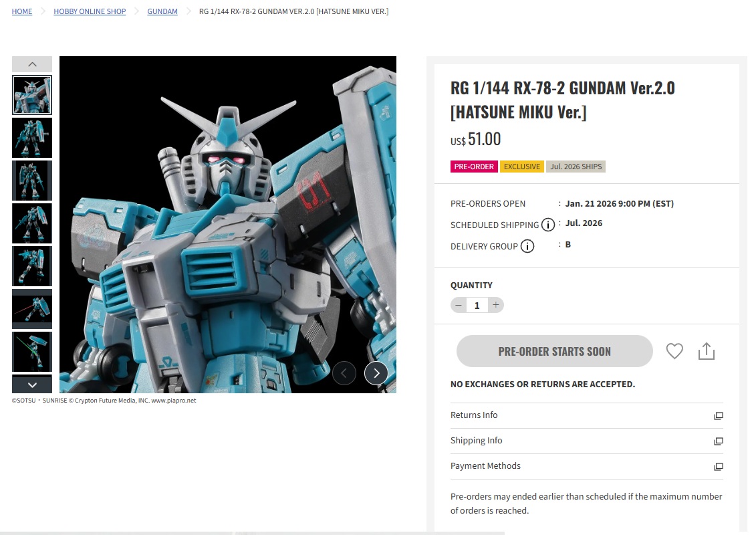Add product to wishlist with heart icon
Viewport: 756px width, 535px height.
pos(674,351)
